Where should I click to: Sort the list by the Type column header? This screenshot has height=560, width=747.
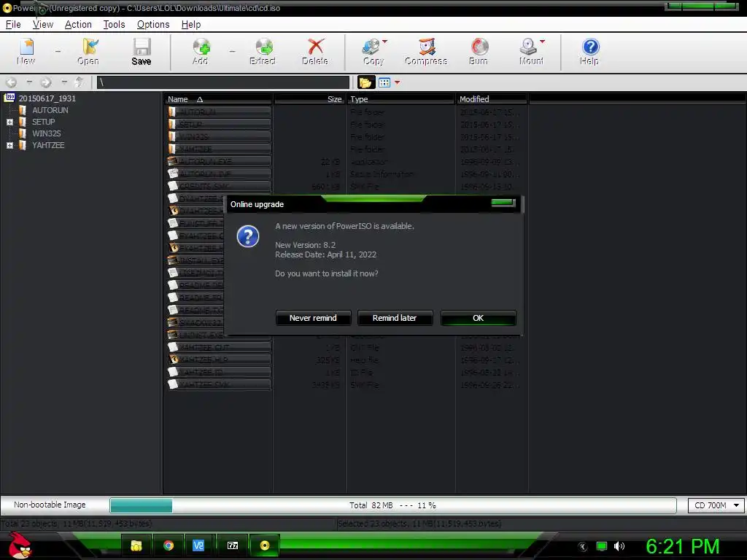(x=400, y=99)
